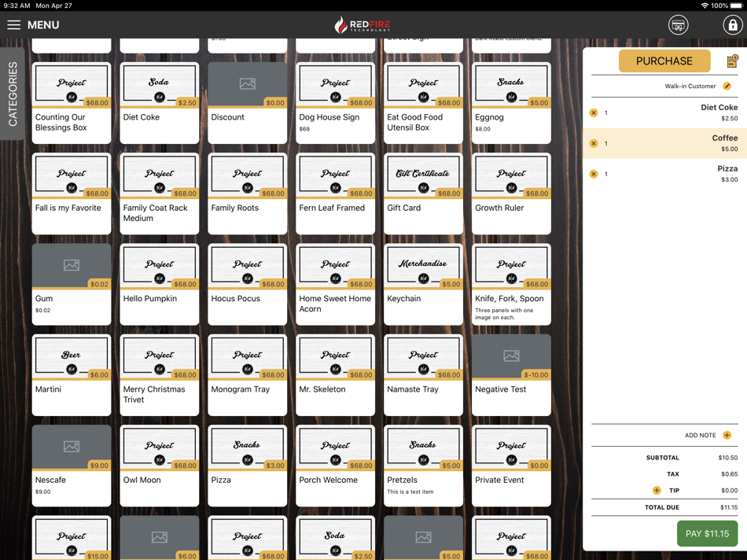The height and width of the screenshot is (560, 747).
Task: Open the cash drawer register icon
Action: click(x=678, y=25)
